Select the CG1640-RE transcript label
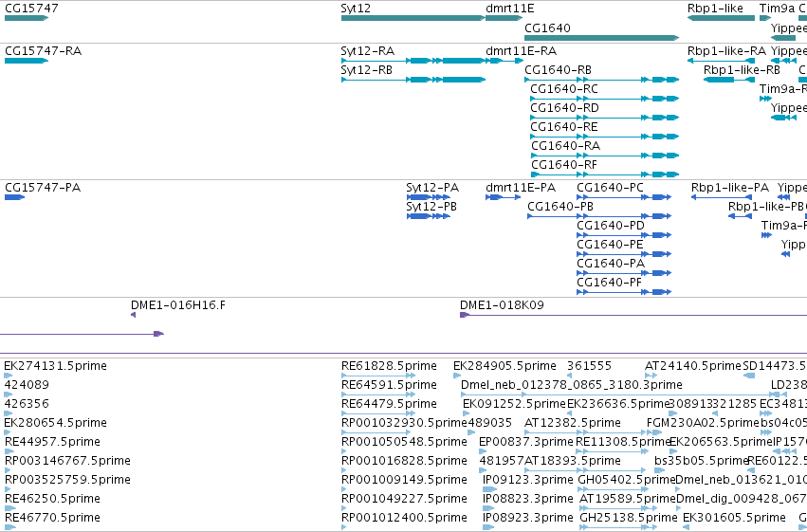The width and height of the screenshot is (807, 532). pyautogui.click(x=564, y=126)
